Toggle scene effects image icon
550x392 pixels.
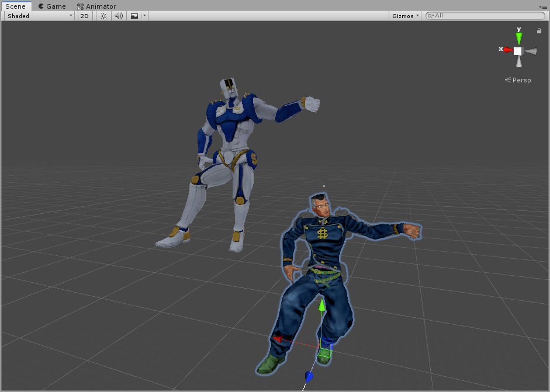pyautogui.click(x=134, y=16)
